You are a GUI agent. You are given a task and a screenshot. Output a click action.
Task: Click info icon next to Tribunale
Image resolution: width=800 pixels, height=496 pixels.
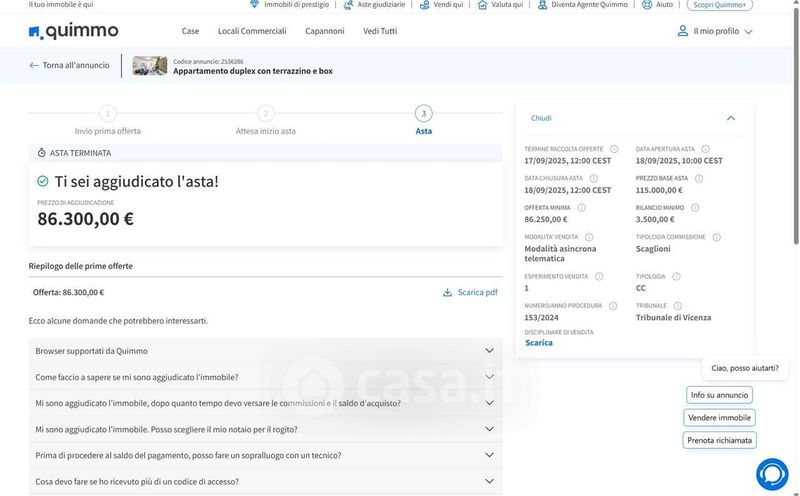(677, 306)
